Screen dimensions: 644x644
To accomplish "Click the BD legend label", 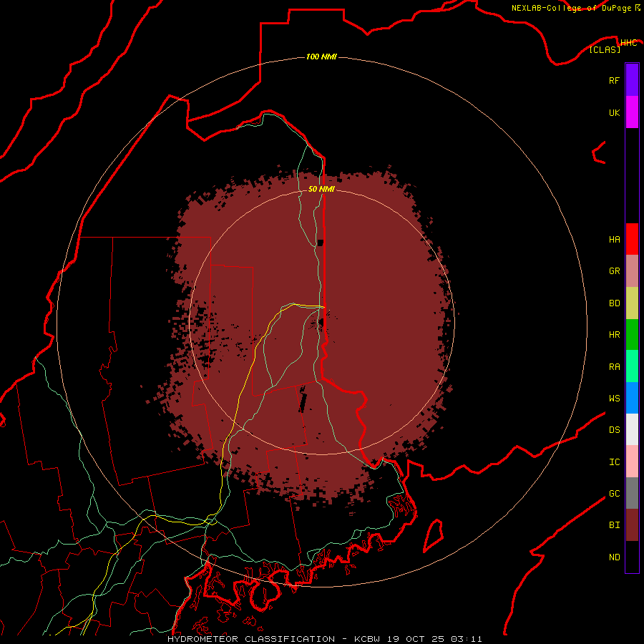I will click(x=614, y=303).
